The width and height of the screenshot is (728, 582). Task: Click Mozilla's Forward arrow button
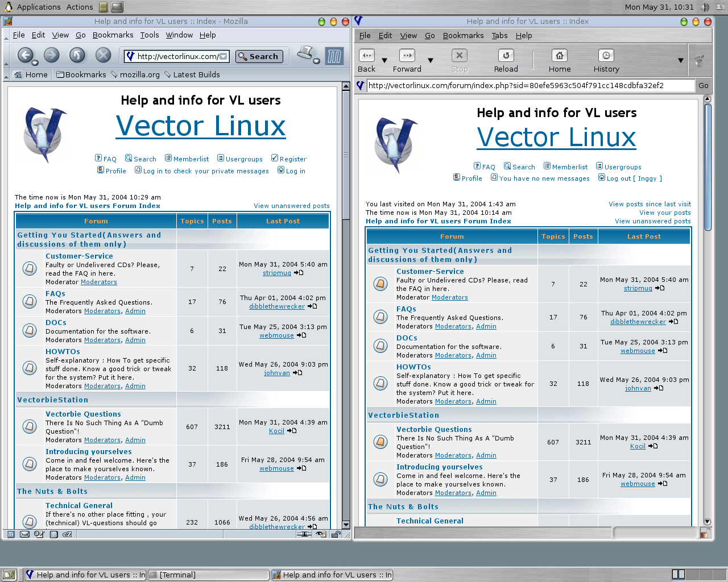[x=52, y=55]
